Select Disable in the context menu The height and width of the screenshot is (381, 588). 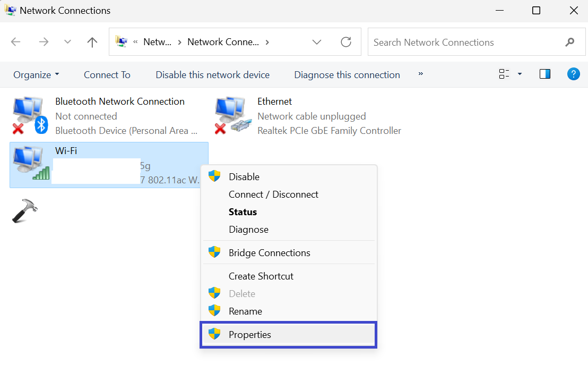click(244, 177)
